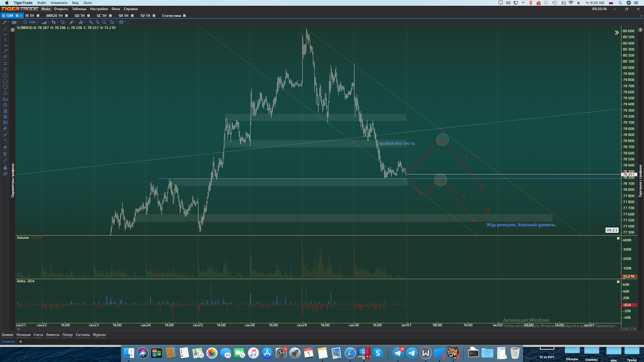
Task: Close the Volume indicator panel
Action: pyautogui.click(x=618, y=238)
